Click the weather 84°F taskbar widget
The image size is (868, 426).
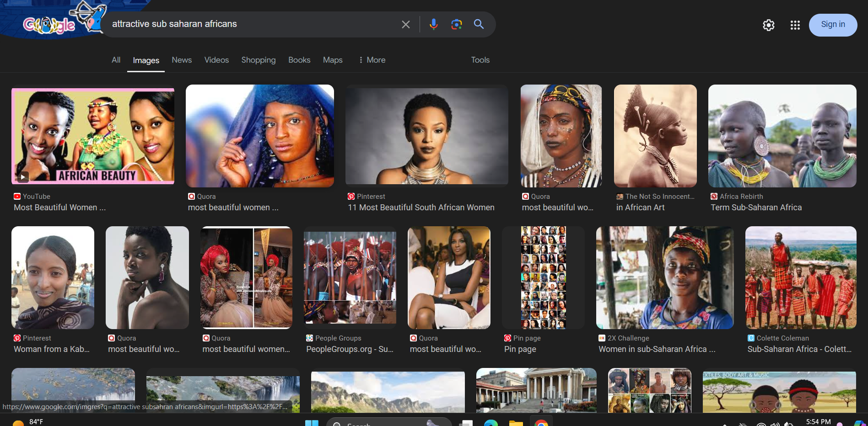(x=28, y=421)
